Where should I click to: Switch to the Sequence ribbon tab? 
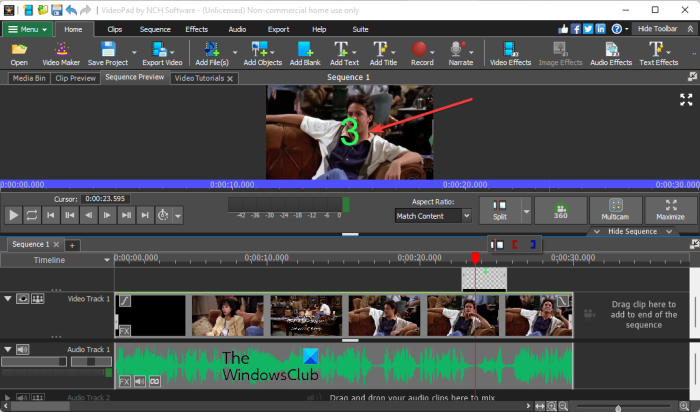[155, 29]
